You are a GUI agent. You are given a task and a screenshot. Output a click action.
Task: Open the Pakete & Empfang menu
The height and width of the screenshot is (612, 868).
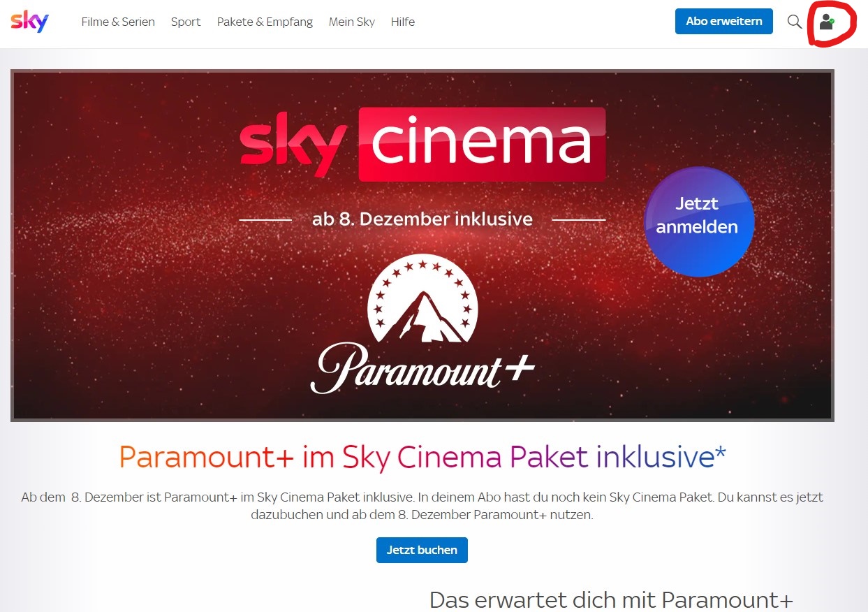pyautogui.click(x=265, y=22)
